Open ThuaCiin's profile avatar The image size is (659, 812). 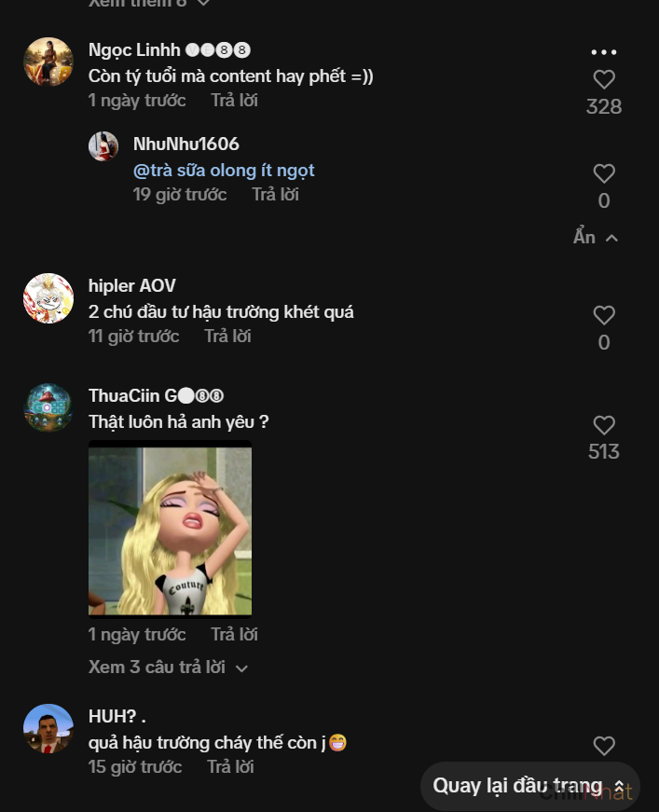(x=48, y=407)
